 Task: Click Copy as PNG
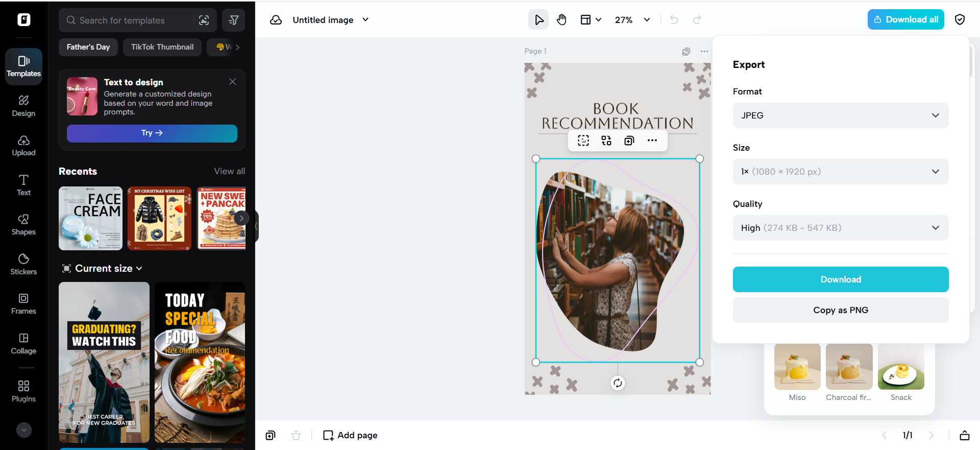(841, 310)
